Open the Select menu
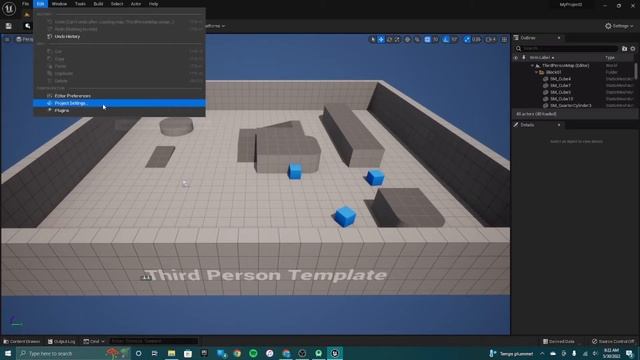Screen dimensions: 640x360 (117, 4)
